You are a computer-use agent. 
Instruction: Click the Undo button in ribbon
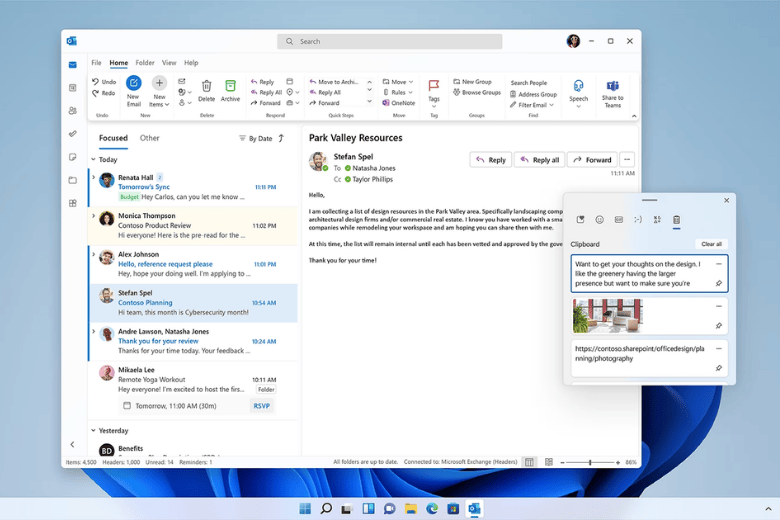point(103,82)
